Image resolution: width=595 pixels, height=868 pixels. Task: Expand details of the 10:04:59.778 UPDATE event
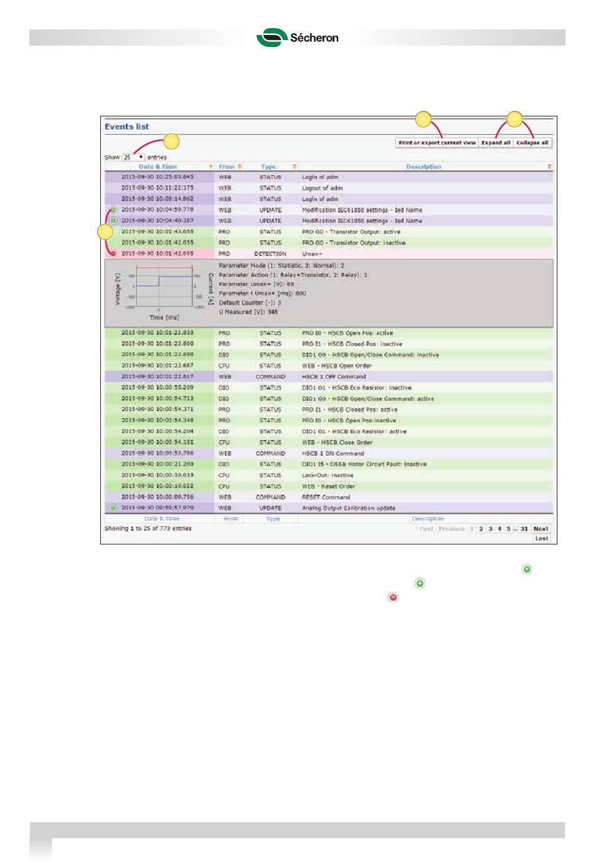tap(113, 210)
